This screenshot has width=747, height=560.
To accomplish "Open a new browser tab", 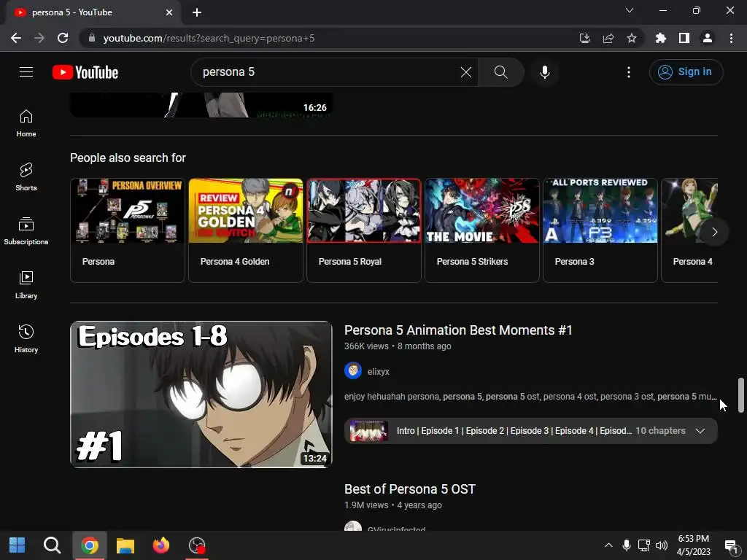I will (197, 12).
